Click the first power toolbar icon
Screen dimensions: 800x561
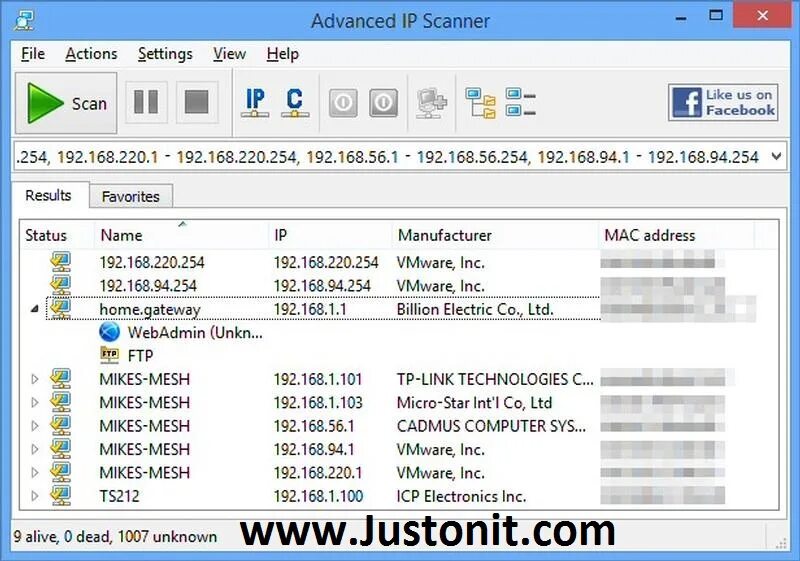tap(343, 103)
